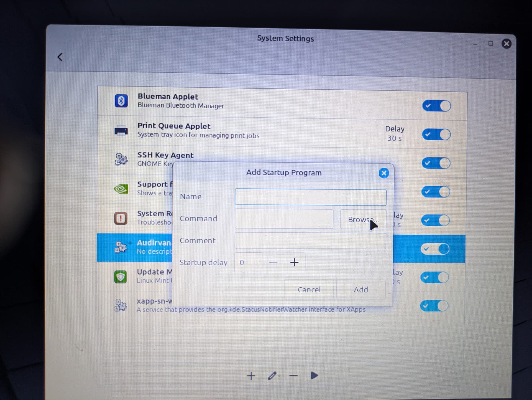Click the Browse... button

(x=363, y=219)
